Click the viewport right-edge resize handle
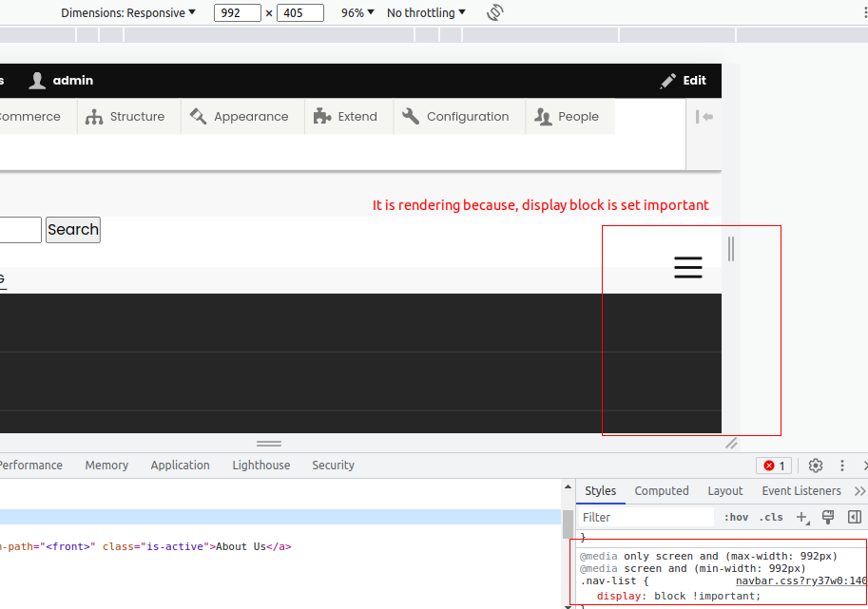Image resolution: width=868 pixels, height=609 pixels. click(x=730, y=249)
